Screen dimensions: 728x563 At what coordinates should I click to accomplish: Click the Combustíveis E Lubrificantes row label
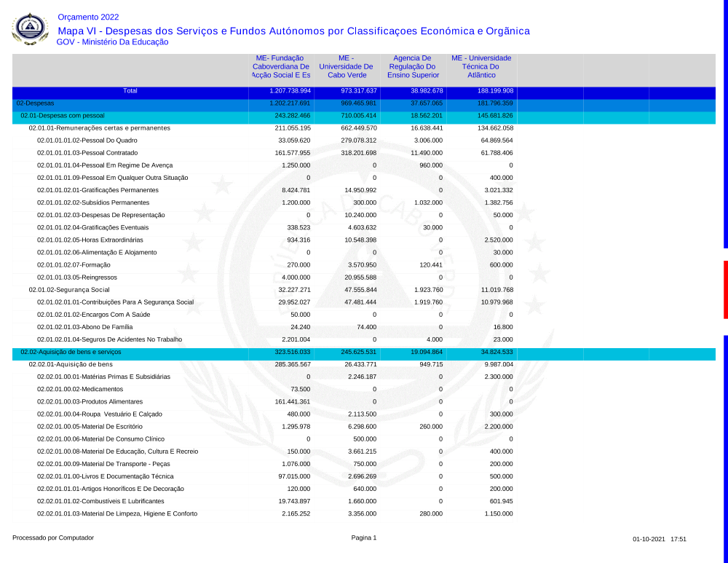100,501
